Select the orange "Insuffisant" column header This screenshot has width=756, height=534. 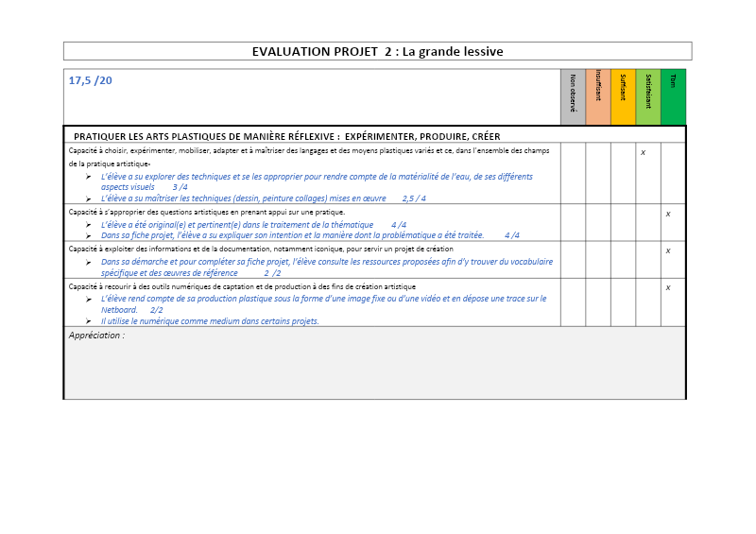pos(598,96)
